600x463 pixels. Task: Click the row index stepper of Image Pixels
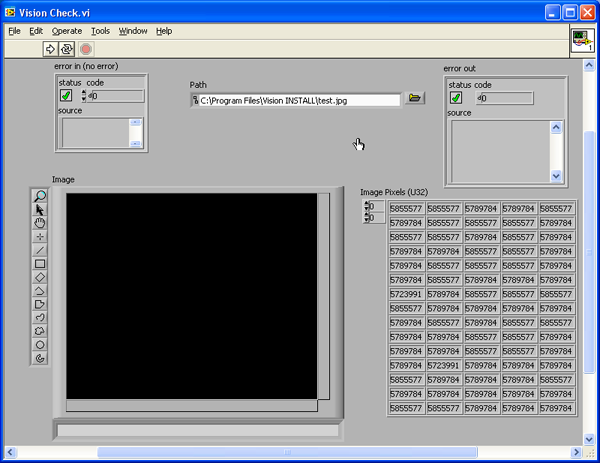coord(367,207)
